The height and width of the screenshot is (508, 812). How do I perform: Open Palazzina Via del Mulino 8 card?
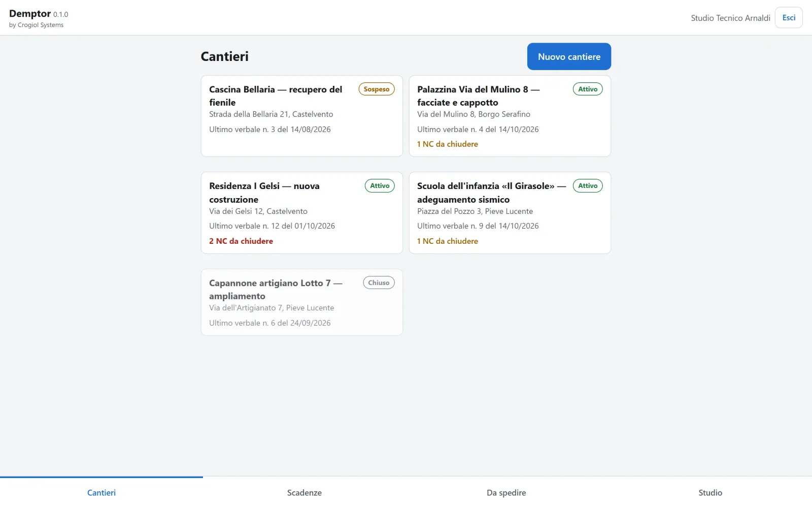point(510,116)
